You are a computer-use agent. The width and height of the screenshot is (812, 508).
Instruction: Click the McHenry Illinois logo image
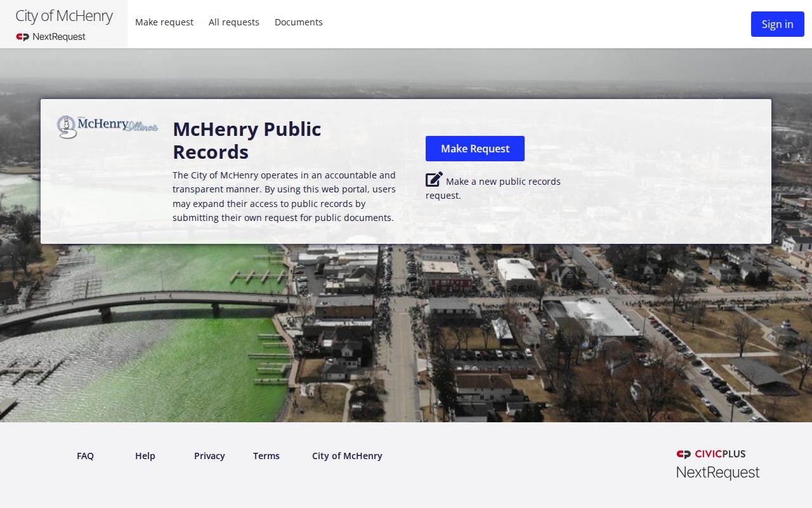pos(107,126)
